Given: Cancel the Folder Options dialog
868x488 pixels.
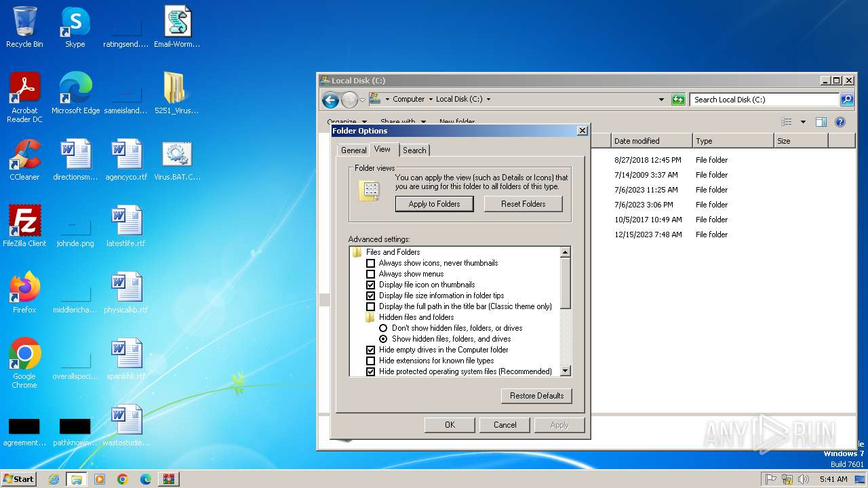Looking at the screenshot, I should 505,425.
